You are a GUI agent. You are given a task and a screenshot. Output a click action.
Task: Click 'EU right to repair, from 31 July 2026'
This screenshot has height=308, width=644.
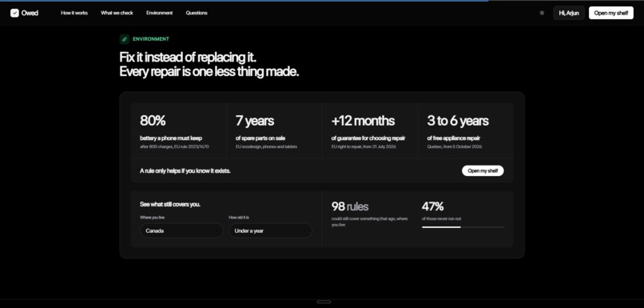[x=364, y=146]
